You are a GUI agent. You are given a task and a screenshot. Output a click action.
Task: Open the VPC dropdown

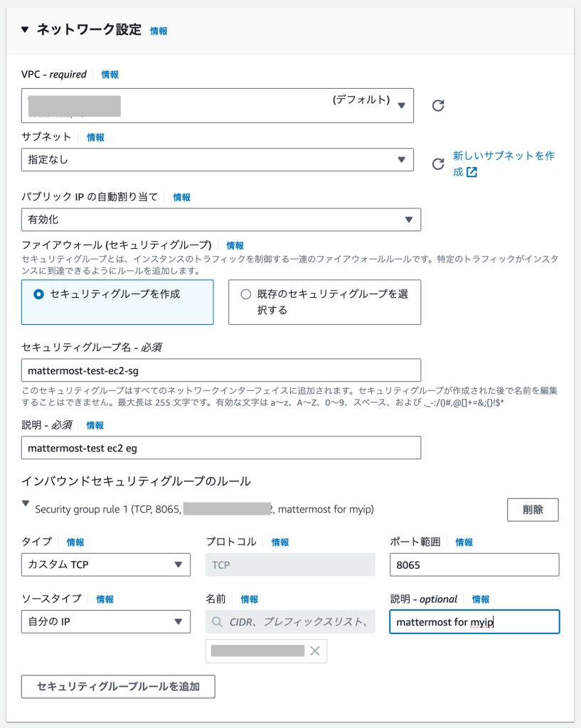217,105
